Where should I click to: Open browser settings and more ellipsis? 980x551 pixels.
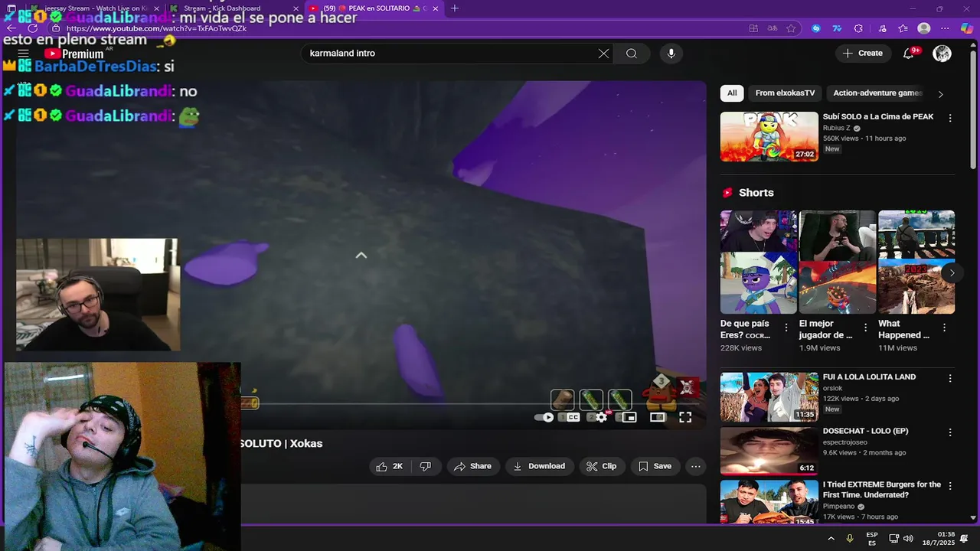[x=946, y=28]
